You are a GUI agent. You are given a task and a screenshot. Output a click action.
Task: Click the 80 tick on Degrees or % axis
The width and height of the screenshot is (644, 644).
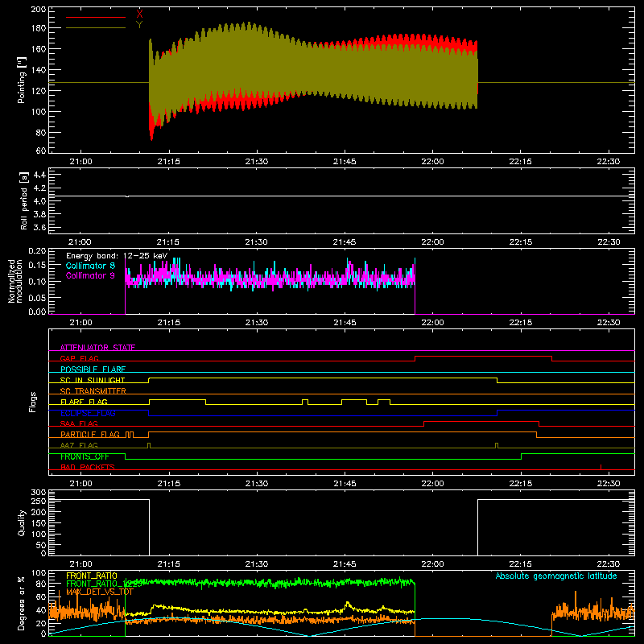pos(41,584)
